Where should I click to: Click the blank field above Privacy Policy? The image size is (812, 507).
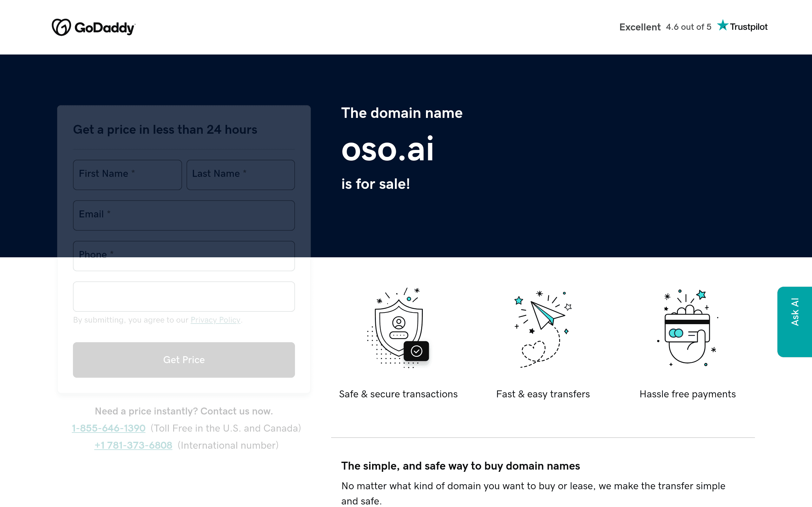point(184,296)
